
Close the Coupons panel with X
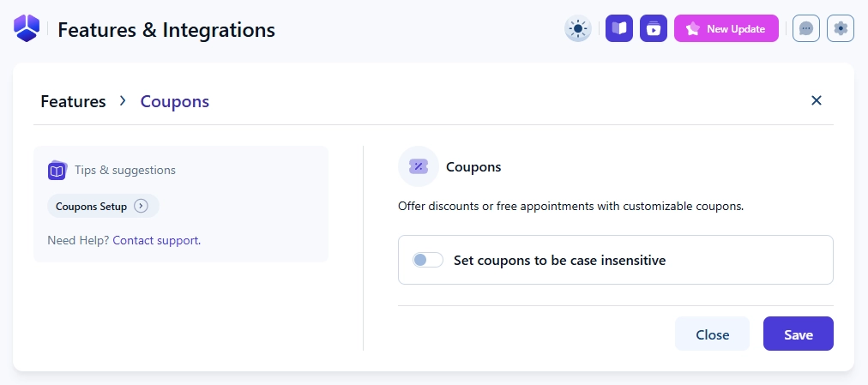(x=817, y=100)
